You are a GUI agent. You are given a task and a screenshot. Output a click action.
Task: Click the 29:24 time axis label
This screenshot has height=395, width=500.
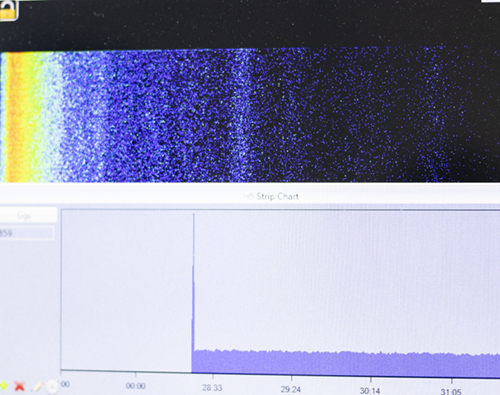pos(291,389)
